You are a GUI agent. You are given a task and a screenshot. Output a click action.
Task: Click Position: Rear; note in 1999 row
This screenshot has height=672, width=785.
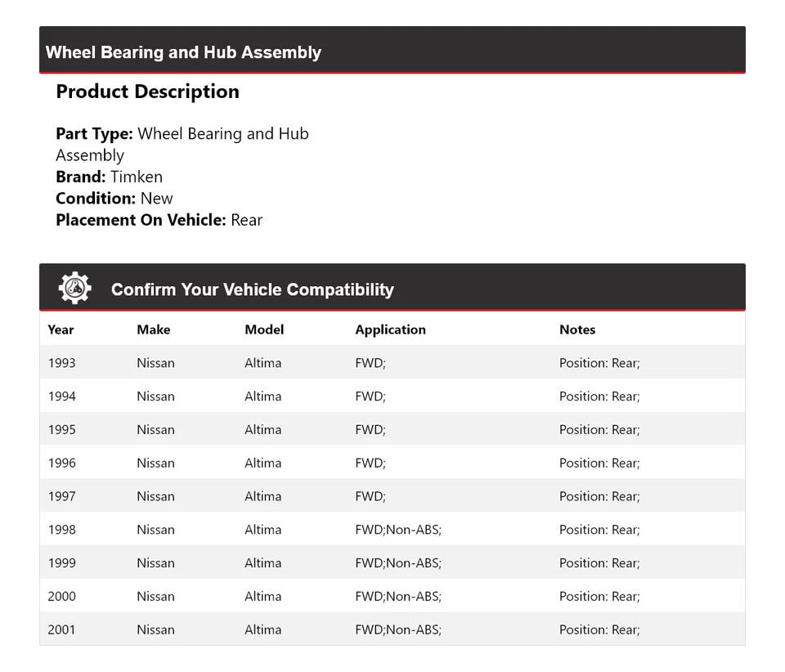pyautogui.click(x=599, y=563)
